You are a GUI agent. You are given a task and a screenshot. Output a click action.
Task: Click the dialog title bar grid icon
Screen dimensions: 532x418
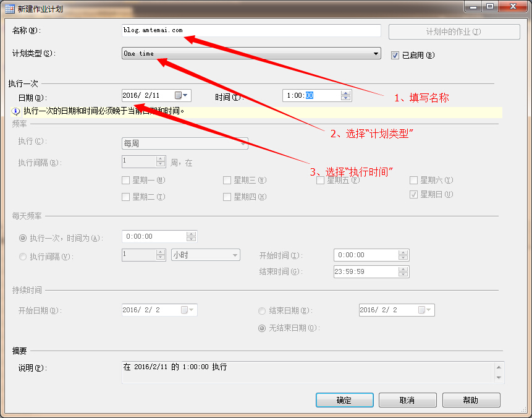pos(10,9)
